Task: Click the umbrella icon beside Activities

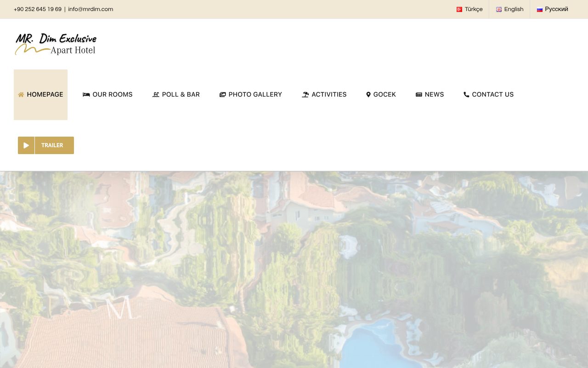Action: (x=305, y=95)
